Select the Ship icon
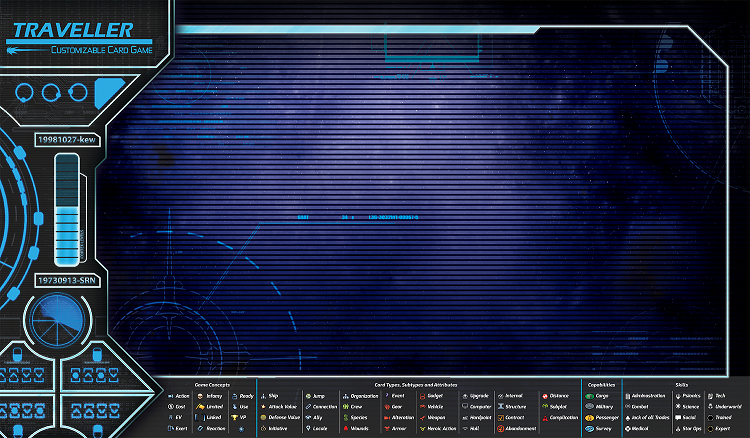750x438 pixels. [263, 396]
